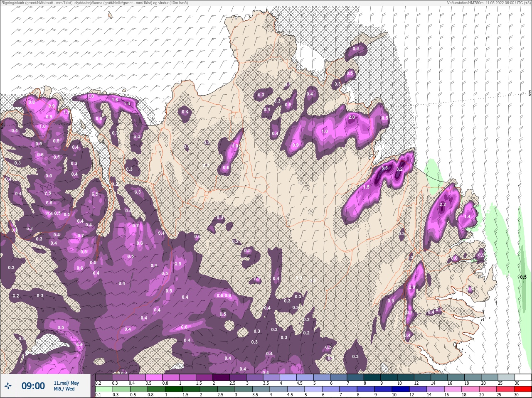Click the 1.3 precipitation value on the map
This screenshot has height=398, width=532.
[127, 104]
